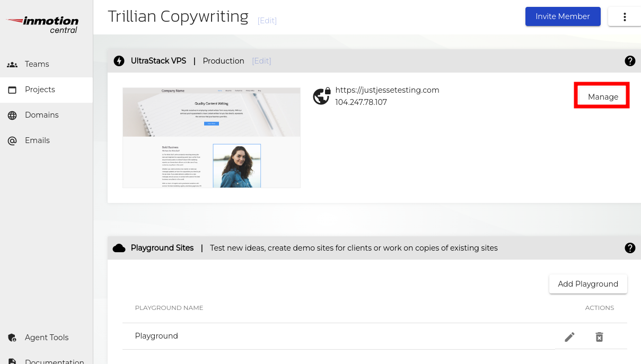The image size is (641, 364).
Task: Click the Playground Sites heading text
Action: [x=162, y=248]
